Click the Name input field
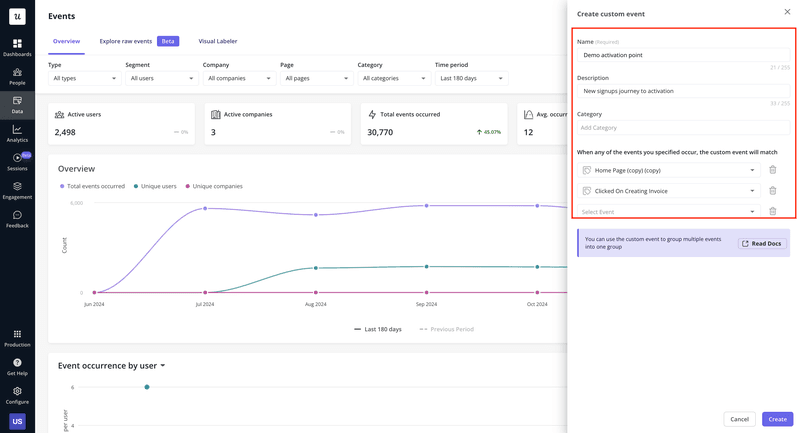This screenshot has height=433, width=800. point(684,55)
